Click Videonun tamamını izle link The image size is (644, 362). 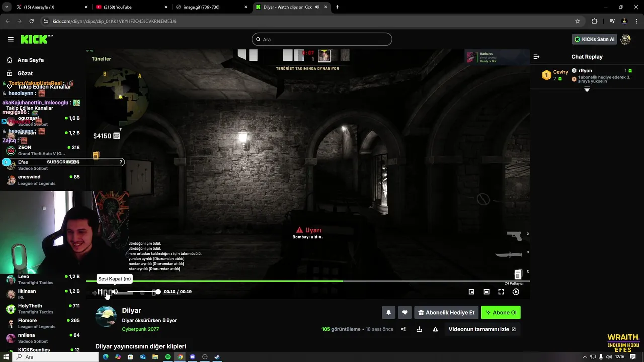point(482,329)
